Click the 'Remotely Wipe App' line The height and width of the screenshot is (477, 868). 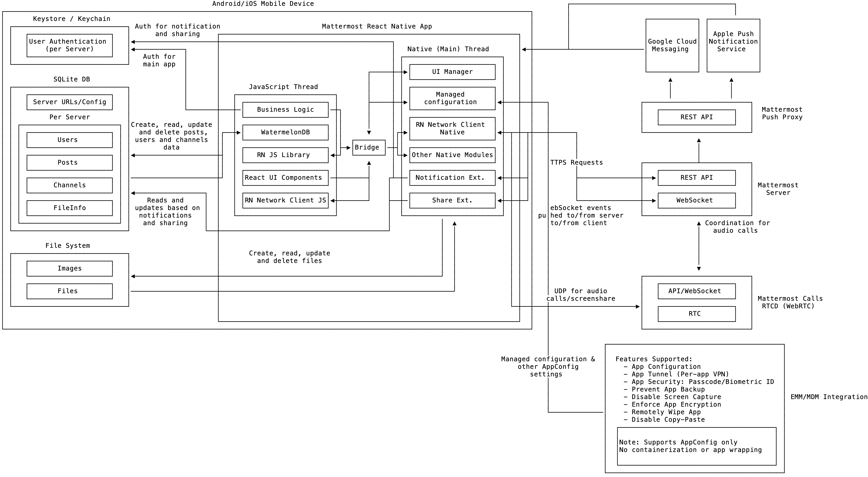point(662,412)
